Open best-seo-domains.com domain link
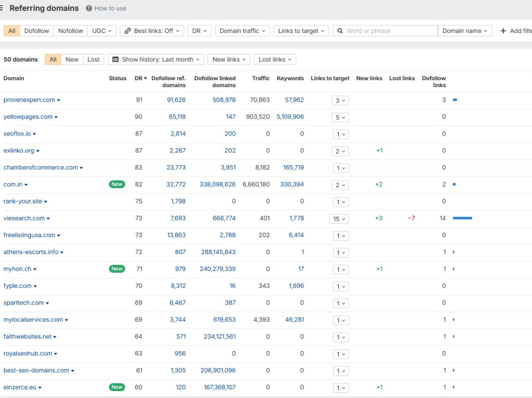 (x=36, y=370)
